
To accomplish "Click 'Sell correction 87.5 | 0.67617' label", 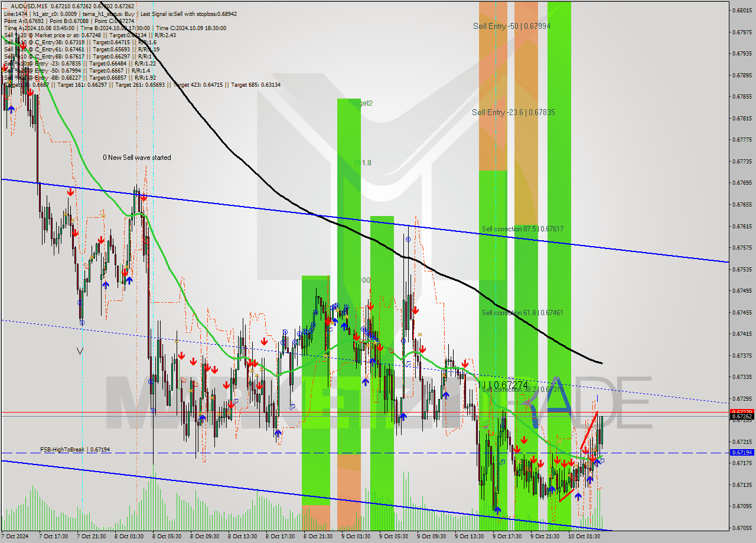I will pyautogui.click(x=522, y=228).
